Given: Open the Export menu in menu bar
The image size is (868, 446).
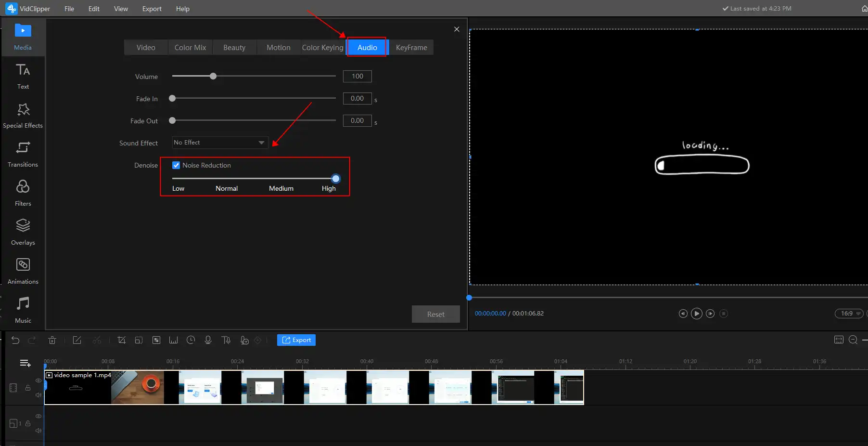Looking at the screenshot, I should click(x=152, y=9).
